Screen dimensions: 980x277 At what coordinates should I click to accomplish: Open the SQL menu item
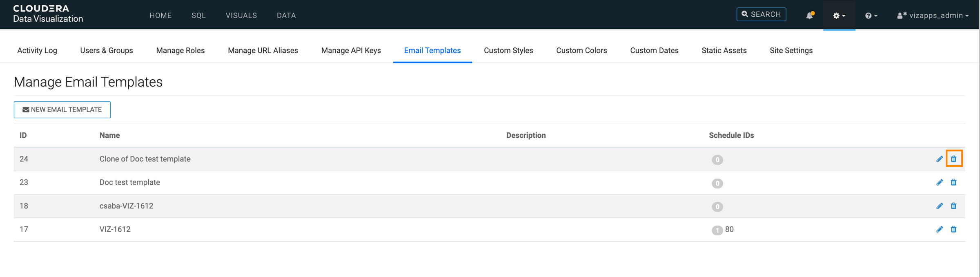click(198, 16)
